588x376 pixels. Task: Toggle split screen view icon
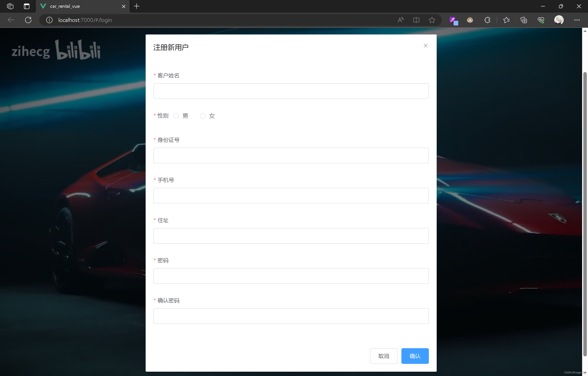[x=416, y=20]
